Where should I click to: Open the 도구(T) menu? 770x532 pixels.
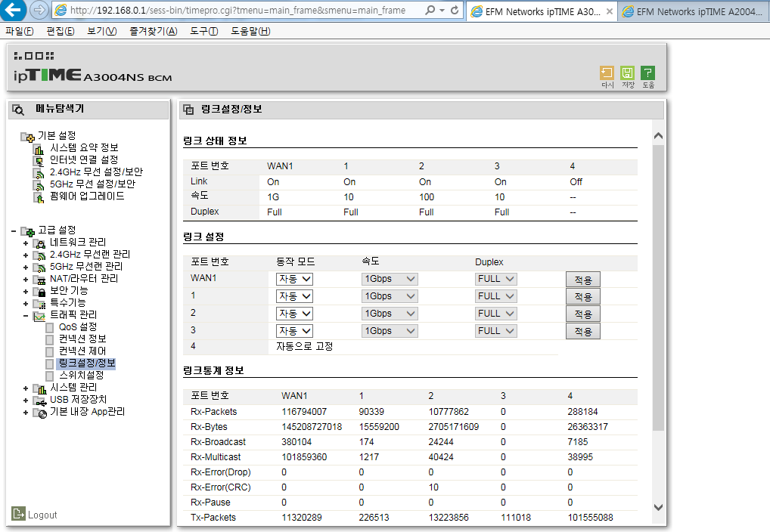pyautogui.click(x=203, y=31)
